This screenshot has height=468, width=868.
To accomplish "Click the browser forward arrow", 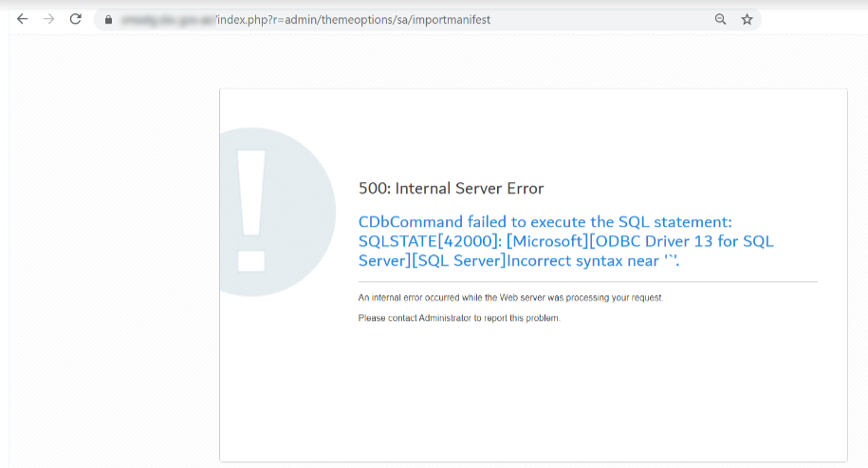I will pos(49,19).
